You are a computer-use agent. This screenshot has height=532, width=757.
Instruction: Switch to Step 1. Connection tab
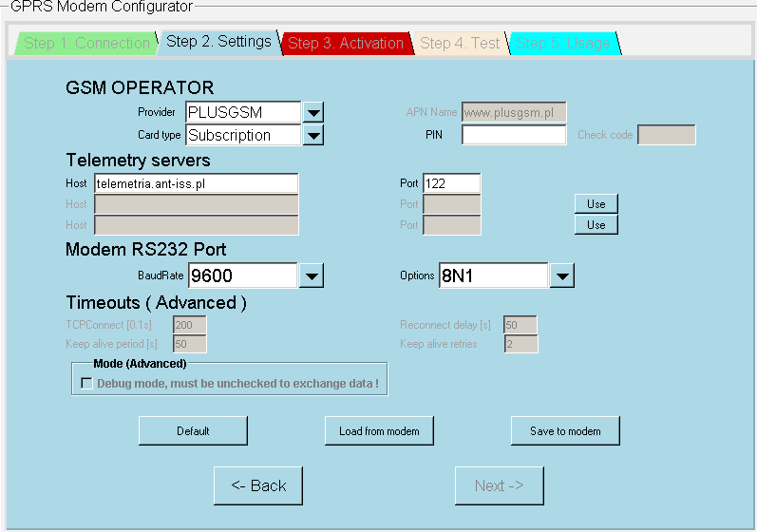[x=86, y=44]
